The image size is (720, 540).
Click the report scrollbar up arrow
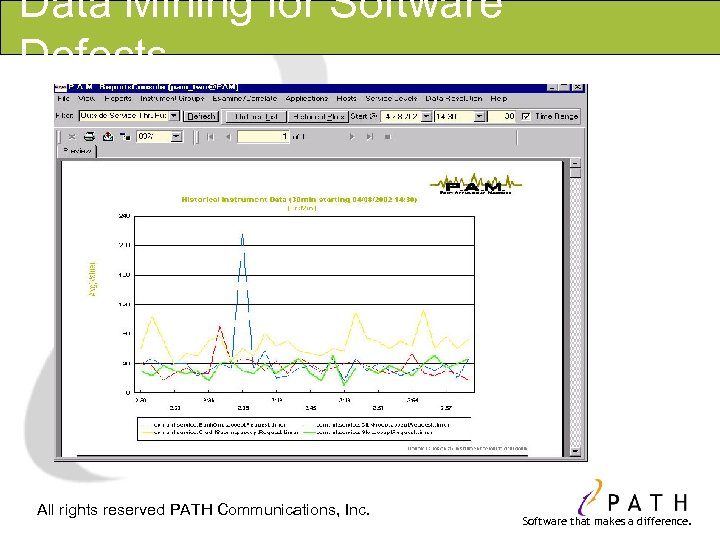click(575, 163)
